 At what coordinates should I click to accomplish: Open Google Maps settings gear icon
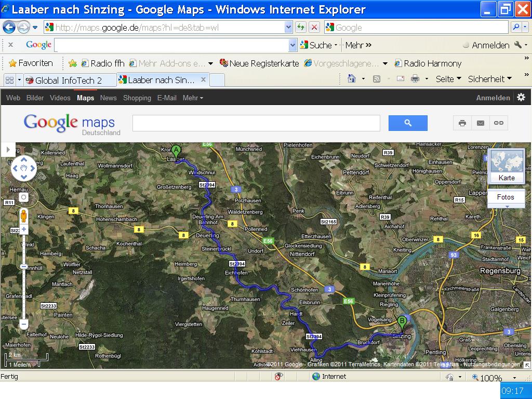(x=521, y=97)
